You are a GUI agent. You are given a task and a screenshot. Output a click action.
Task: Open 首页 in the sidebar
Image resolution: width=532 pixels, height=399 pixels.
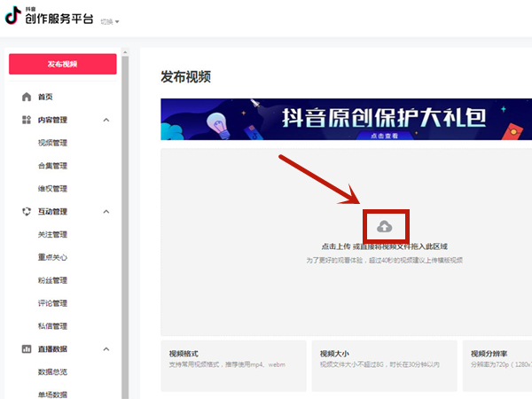click(x=45, y=97)
